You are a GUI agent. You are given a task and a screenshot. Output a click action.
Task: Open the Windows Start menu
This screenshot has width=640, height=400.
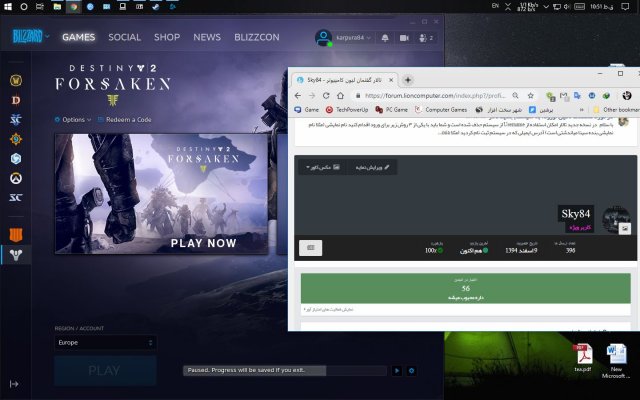(x=8, y=7)
